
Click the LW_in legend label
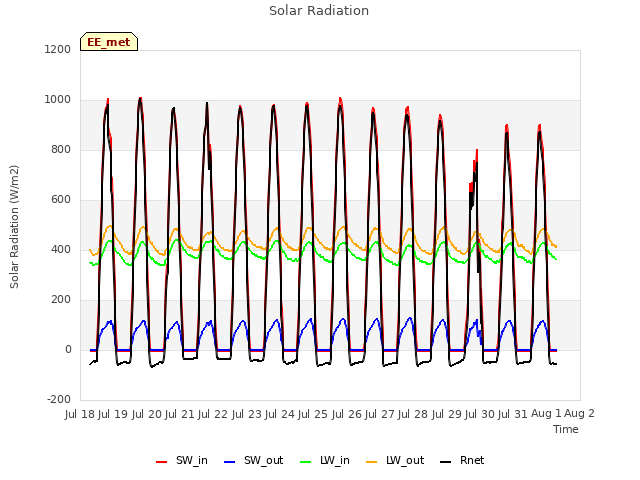[x=335, y=460]
